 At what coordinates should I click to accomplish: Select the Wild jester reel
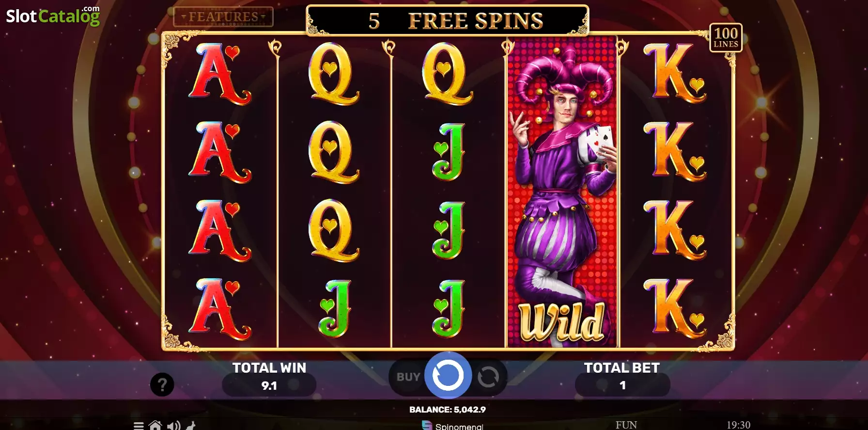(562, 191)
